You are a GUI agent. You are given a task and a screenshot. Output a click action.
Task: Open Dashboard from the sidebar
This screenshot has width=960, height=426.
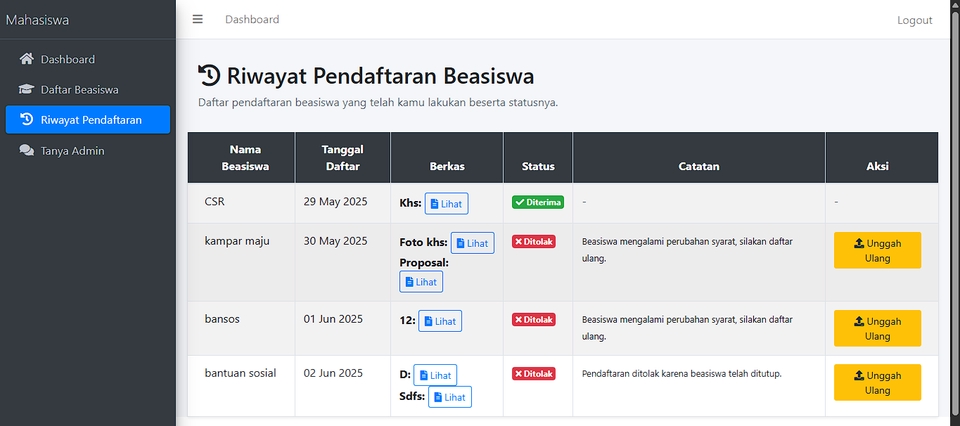[x=67, y=59]
